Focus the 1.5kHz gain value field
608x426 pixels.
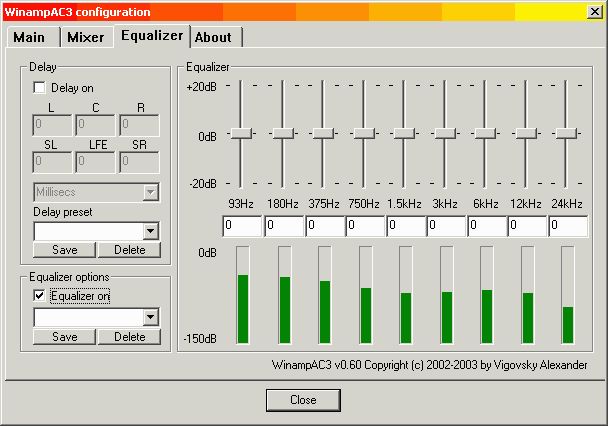406,226
